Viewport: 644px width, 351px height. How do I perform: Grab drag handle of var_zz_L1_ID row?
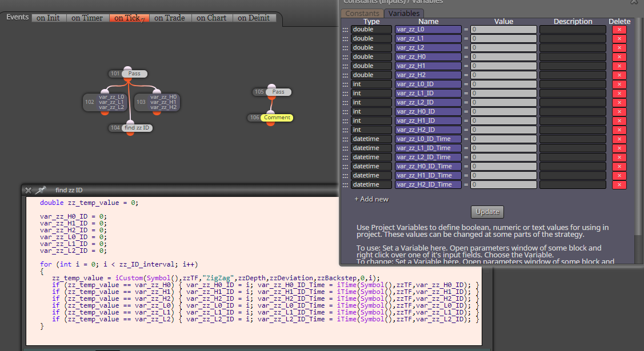(x=345, y=94)
